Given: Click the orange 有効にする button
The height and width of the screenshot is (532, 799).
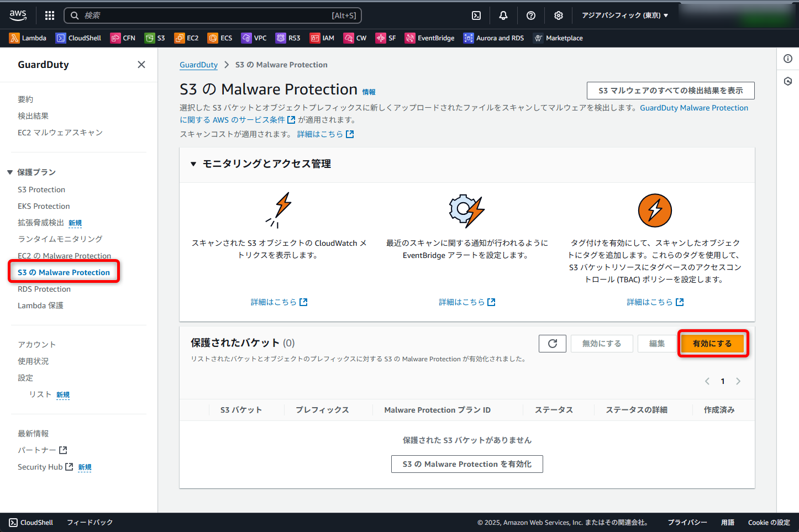Looking at the screenshot, I should pyautogui.click(x=712, y=344).
